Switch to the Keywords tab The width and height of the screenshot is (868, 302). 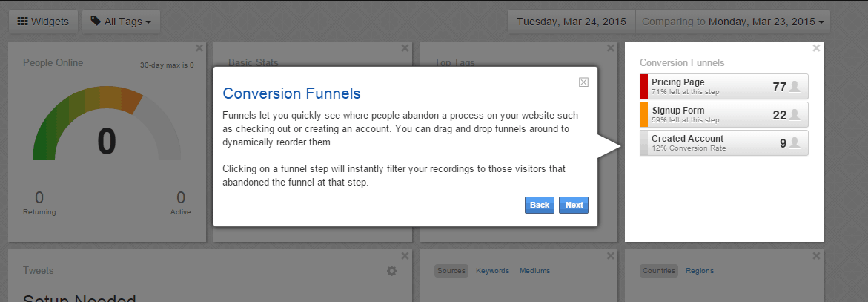[x=492, y=271]
